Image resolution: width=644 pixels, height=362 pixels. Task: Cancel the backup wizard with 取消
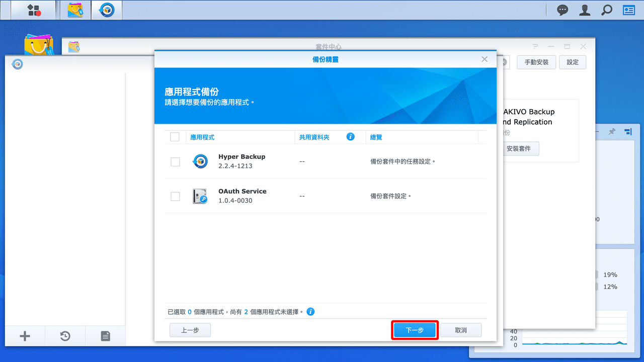(461, 330)
